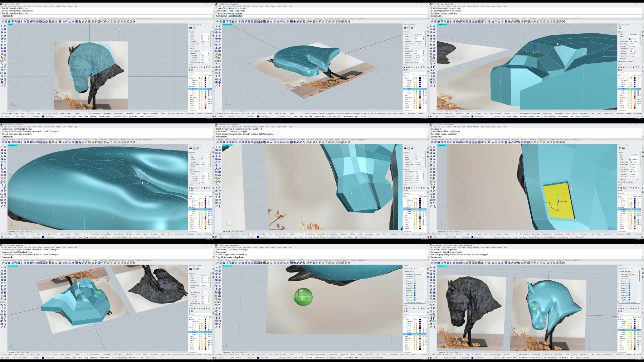Click the new layer icon in CopyToClipboard screenshot
The height and width of the screenshot is (362, 644).
tap(405, 67)
